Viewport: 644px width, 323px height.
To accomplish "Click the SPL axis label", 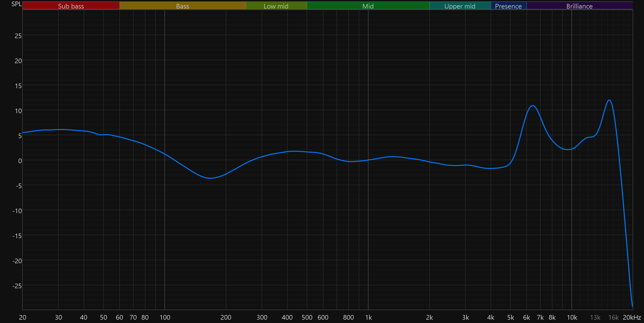I will click(x=16, y=4).
